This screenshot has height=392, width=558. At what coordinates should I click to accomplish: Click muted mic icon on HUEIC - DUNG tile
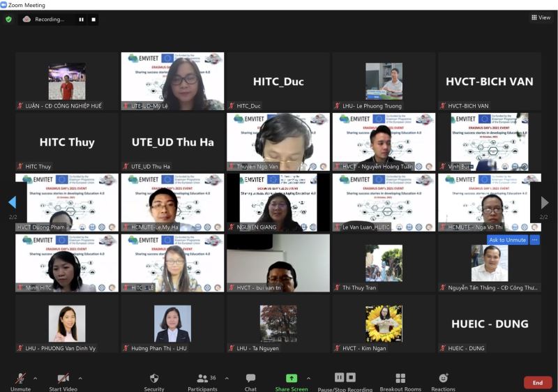click(443, 348)
